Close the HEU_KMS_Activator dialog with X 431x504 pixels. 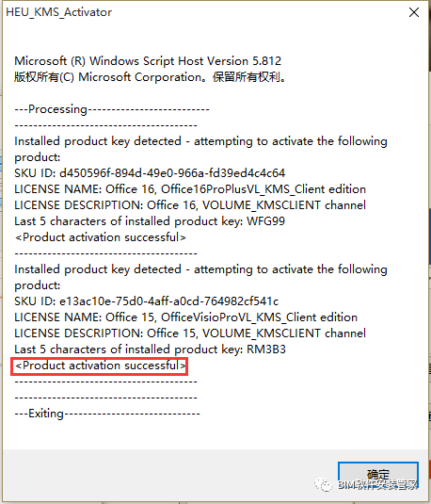point(414,12)
